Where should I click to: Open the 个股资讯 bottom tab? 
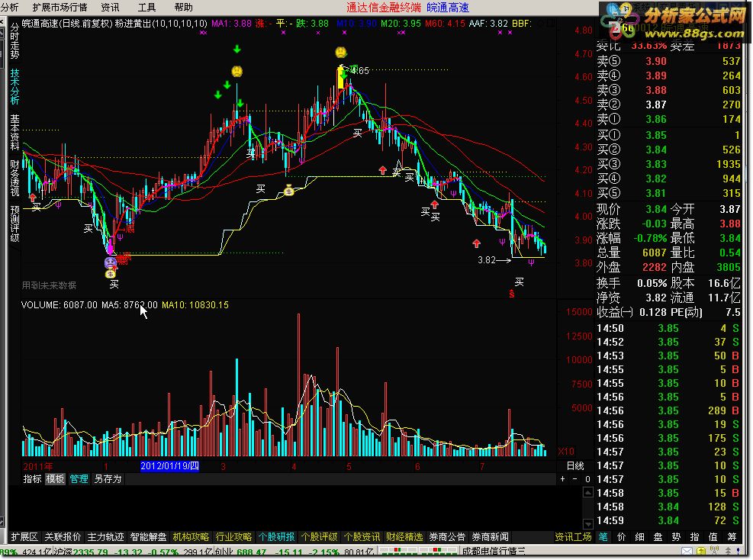point(362,537)
